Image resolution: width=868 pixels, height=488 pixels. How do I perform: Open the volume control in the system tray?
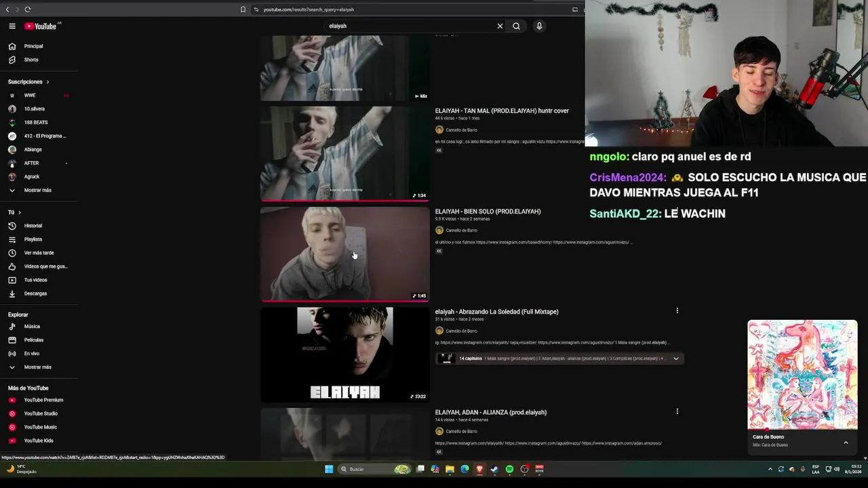[836, 469]
